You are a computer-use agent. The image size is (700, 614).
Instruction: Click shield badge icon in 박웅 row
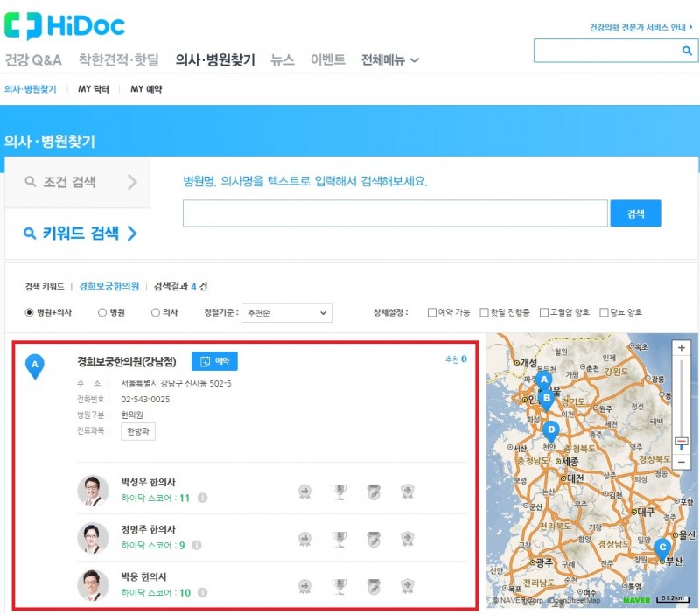click(x=407, y=586)
